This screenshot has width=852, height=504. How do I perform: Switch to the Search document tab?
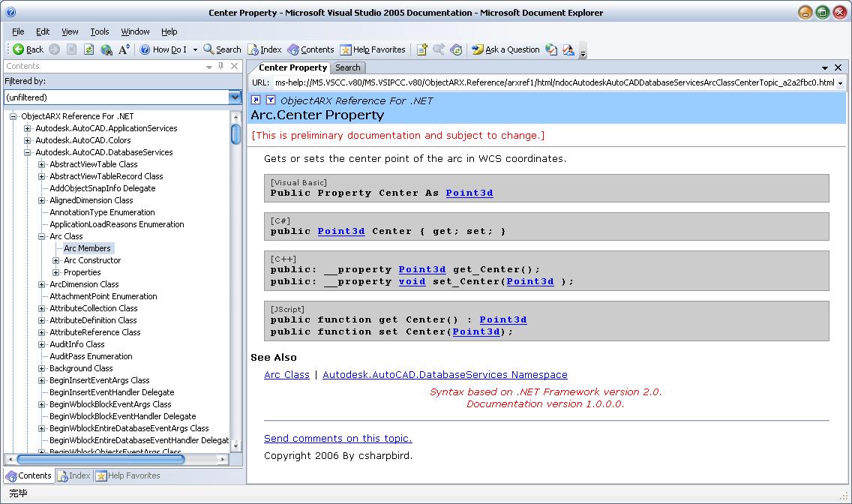[348, 67]
